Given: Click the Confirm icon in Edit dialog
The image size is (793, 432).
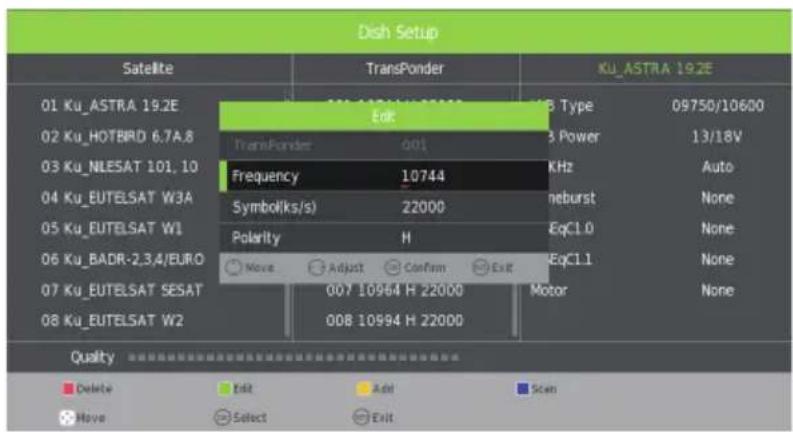Looking at the screenshot, I should point(392,267).
